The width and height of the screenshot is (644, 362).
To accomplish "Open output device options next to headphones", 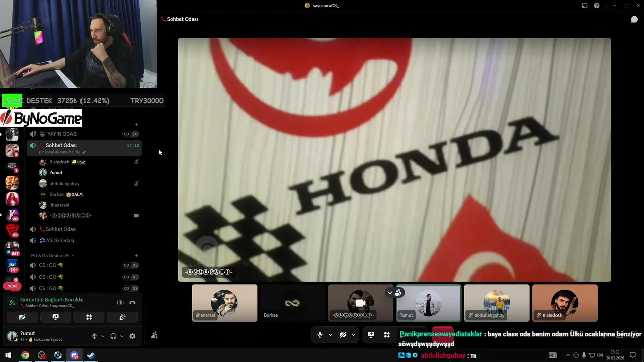I will point(121,336).
